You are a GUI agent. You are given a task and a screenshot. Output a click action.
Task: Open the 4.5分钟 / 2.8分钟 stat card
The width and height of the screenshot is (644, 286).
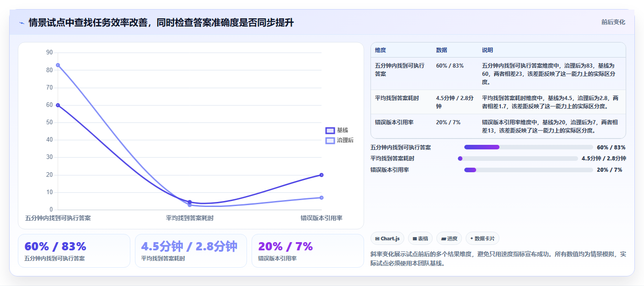point(191,251)
